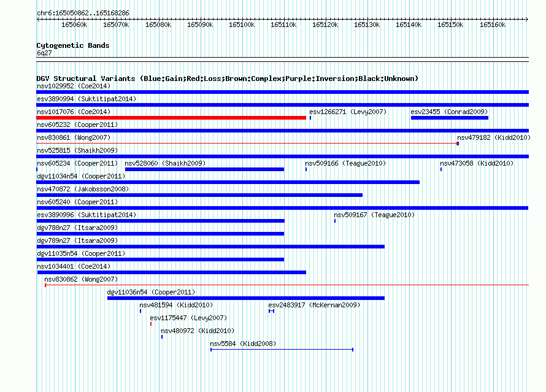Select the nsv509167 (Teague2010) label
The image size is (546, 392).
374,215
